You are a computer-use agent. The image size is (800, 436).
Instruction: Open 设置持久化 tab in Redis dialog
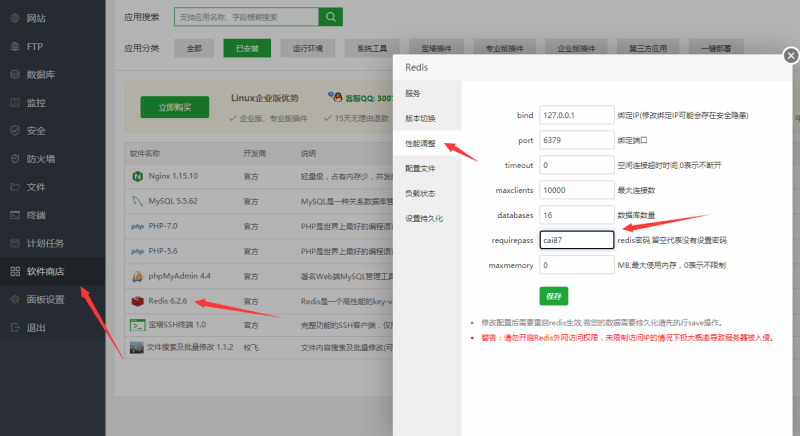[x=424, y=217]
